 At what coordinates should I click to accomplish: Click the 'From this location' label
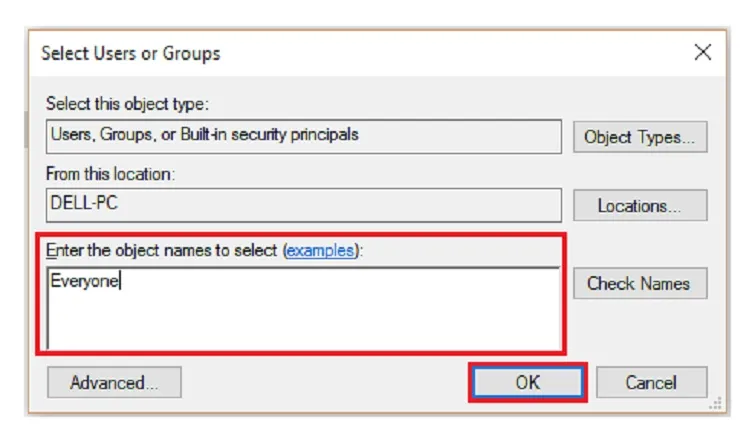tap(111, 174)
